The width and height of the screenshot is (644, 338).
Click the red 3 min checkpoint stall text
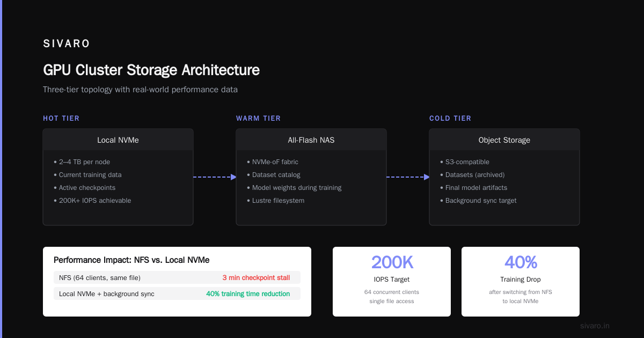tap(256, 277)
